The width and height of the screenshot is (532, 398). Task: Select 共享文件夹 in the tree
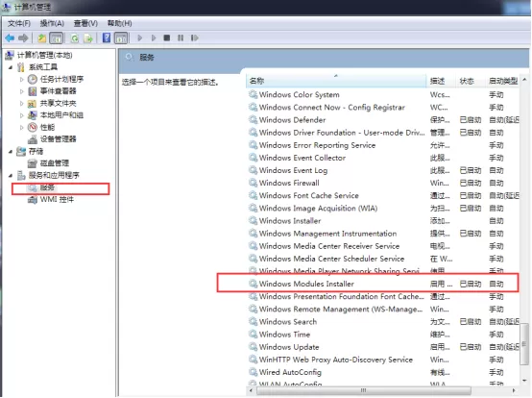[x=58, y=103]
